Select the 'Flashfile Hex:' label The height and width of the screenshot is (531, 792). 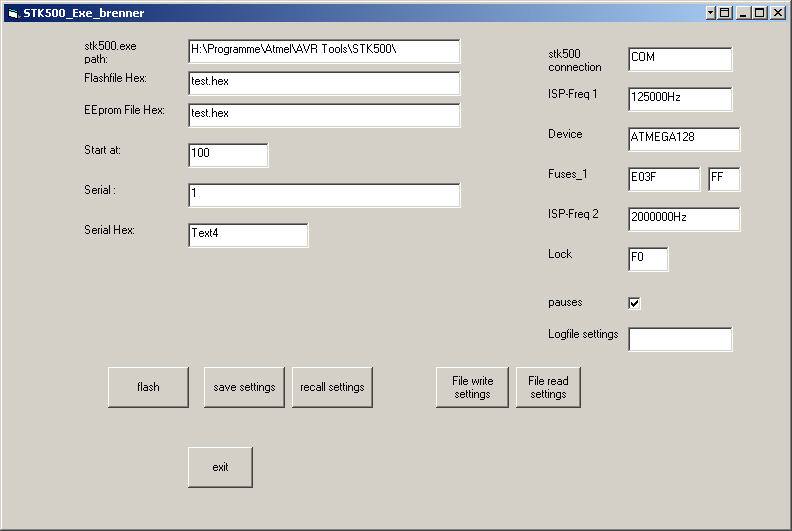[x=115, y=78]
